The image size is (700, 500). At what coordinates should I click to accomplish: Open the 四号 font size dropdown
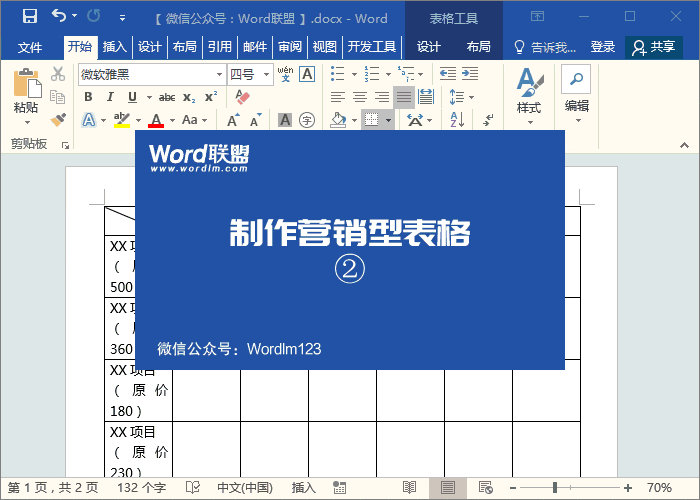pyautogui.click(x=267, y=75)
